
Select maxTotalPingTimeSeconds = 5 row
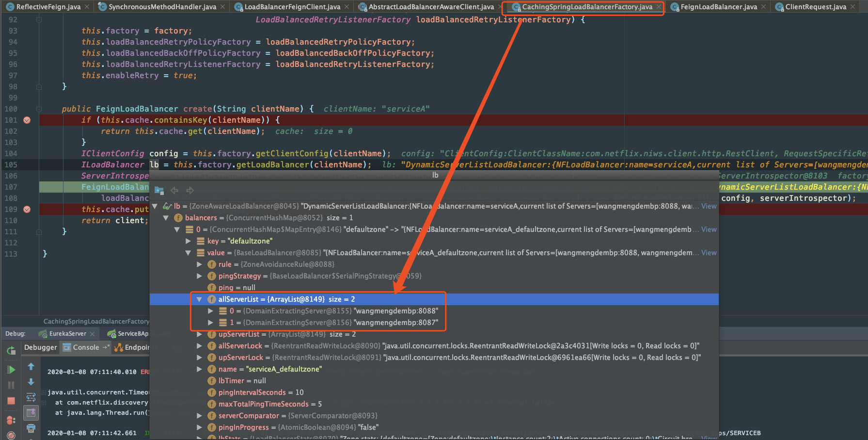434,404
